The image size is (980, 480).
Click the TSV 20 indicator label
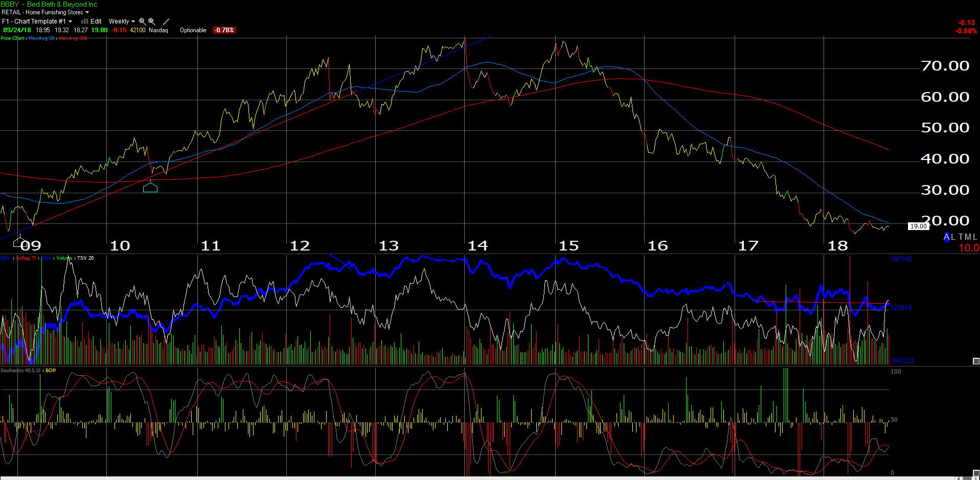tap(85, 258)
